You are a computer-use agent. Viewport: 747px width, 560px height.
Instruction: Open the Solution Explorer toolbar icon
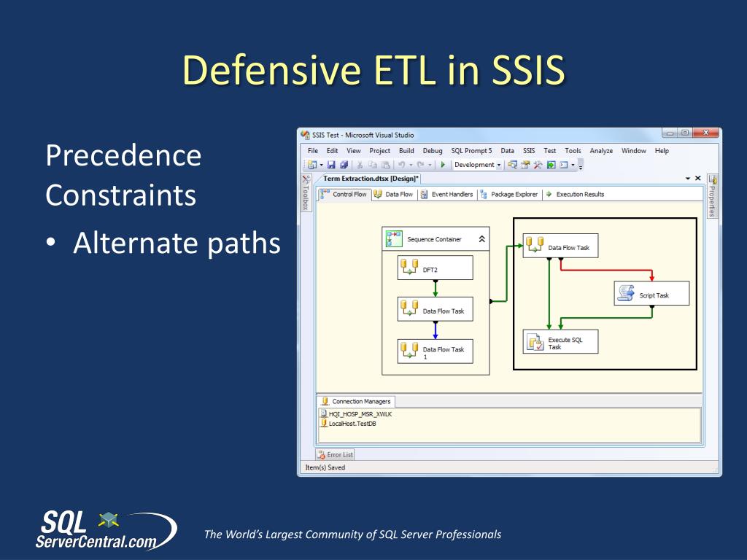[x=512, y=165]
